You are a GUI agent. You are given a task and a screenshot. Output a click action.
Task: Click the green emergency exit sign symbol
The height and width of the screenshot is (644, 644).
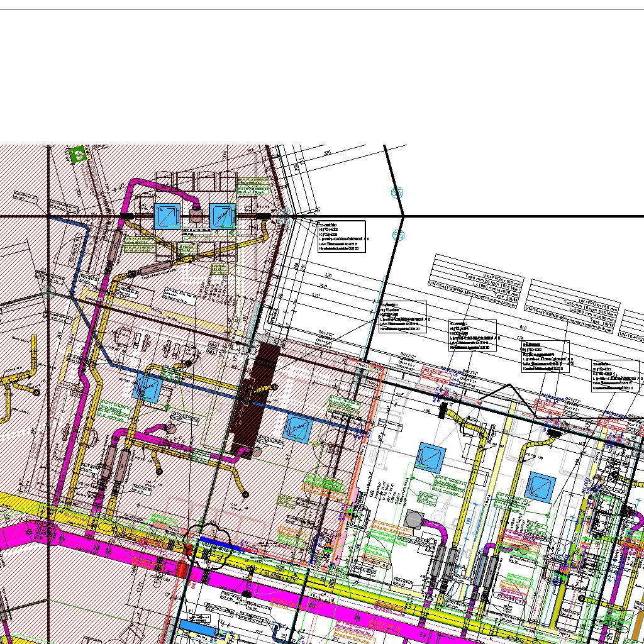78,154
